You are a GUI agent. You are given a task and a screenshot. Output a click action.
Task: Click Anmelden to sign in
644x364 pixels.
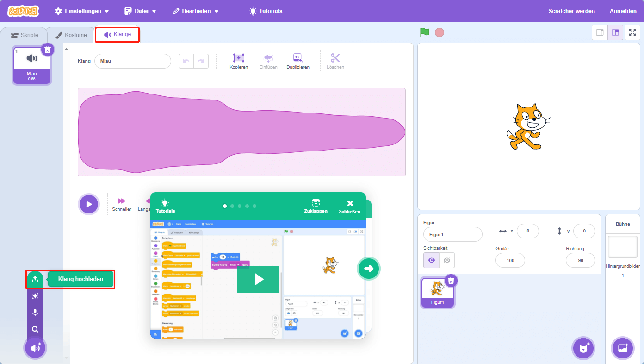623,11
